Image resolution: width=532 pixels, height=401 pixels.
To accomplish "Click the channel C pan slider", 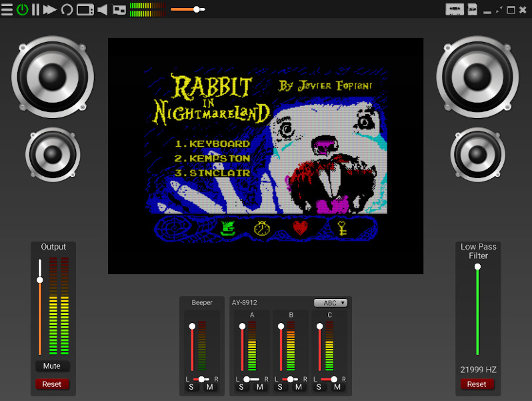I will [x=329, y=379].
